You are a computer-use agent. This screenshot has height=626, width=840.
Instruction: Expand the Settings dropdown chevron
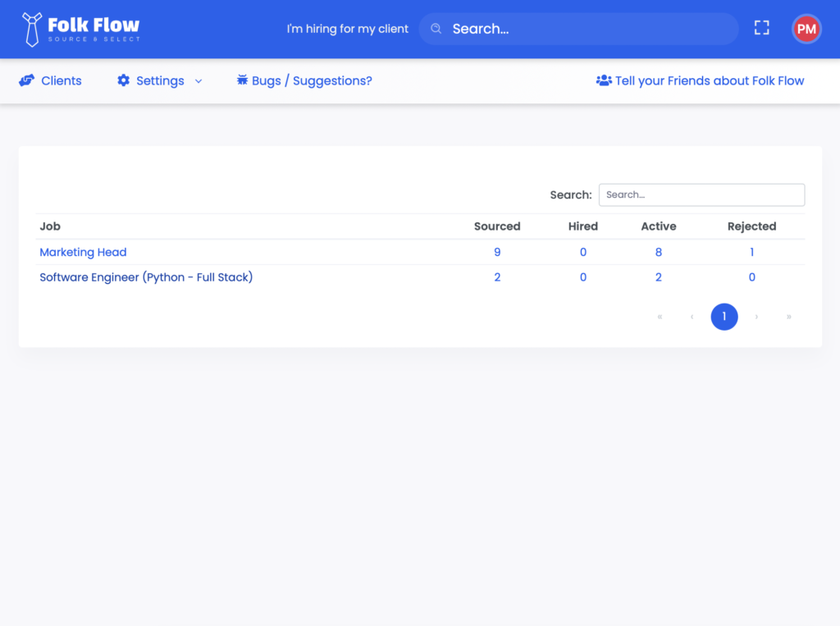click(x=199, y=81)
